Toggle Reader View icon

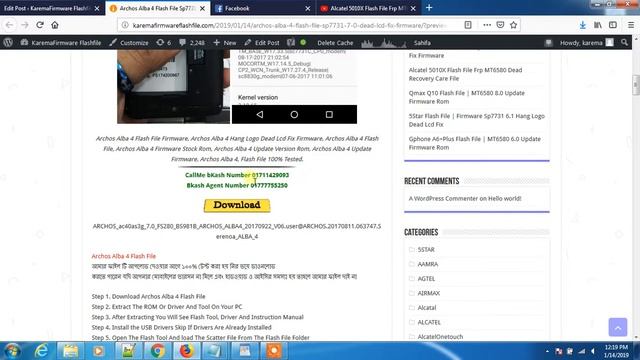coord(468,25)
